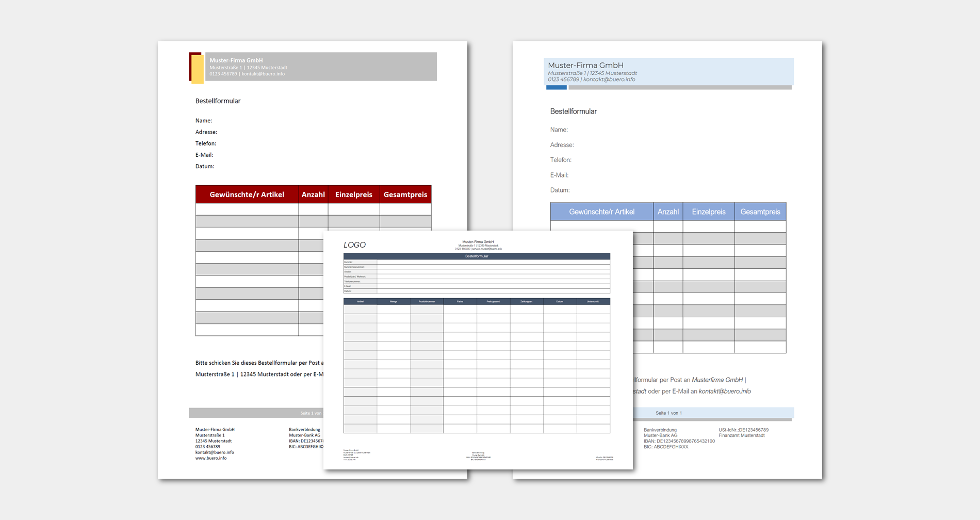The image size is (980, 520).
Task: Click 'Adresse:' label on the red-themed page
Action: (x=206, y=132)
